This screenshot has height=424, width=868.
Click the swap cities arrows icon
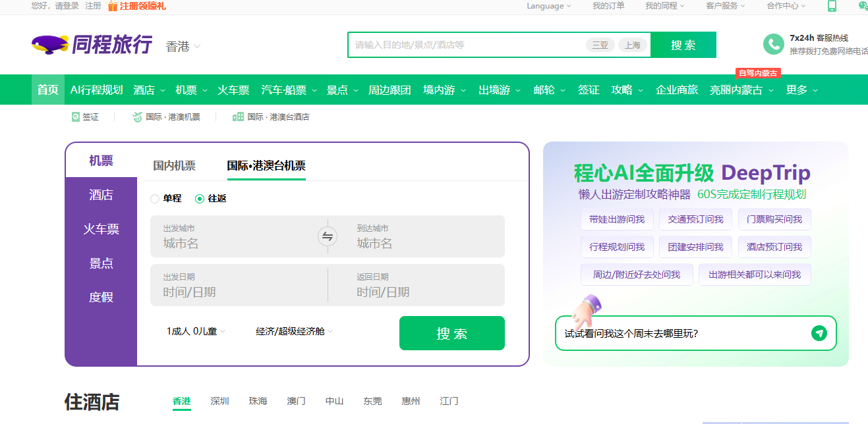tap(328, 236)
